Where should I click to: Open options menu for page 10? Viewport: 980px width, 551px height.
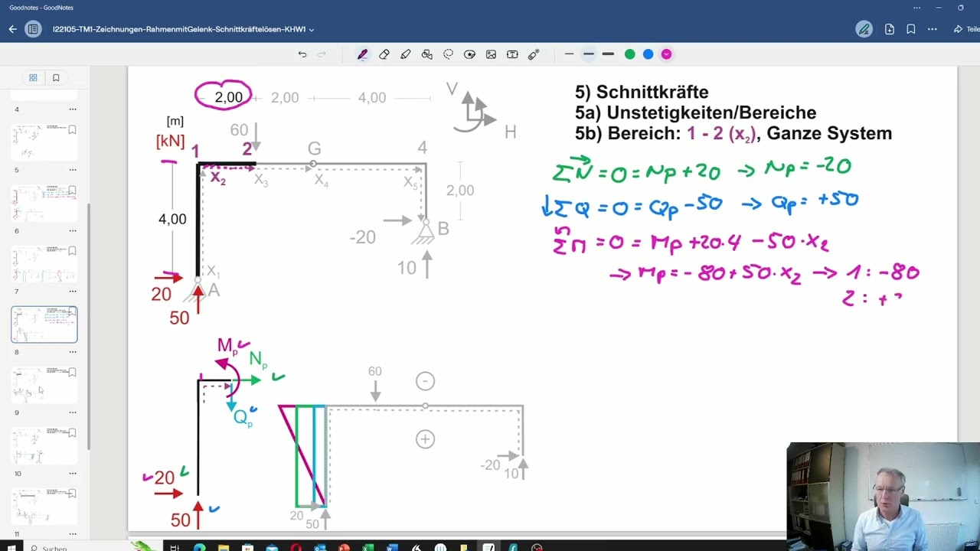73,474
